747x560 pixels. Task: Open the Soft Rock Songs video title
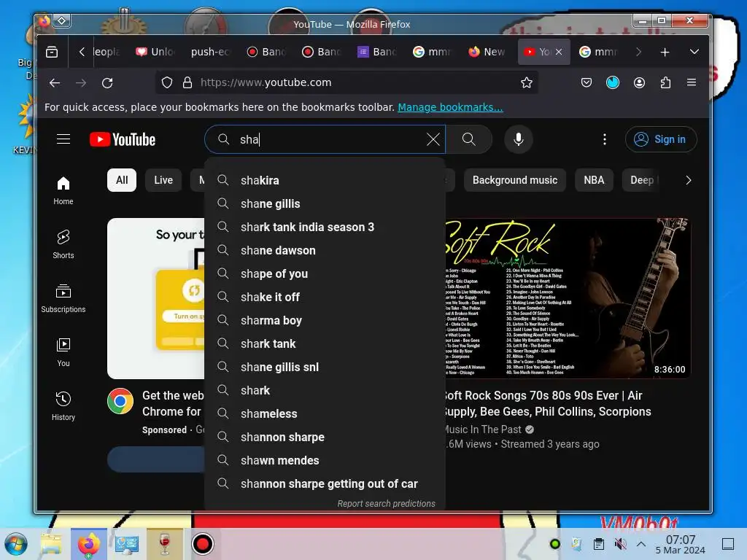tap(546, 403)
